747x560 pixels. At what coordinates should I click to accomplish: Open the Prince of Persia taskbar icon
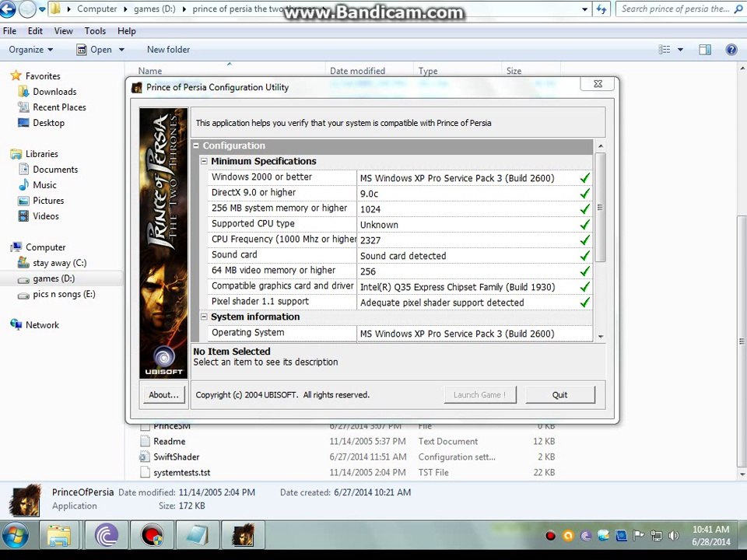click(x=243, y=535)
